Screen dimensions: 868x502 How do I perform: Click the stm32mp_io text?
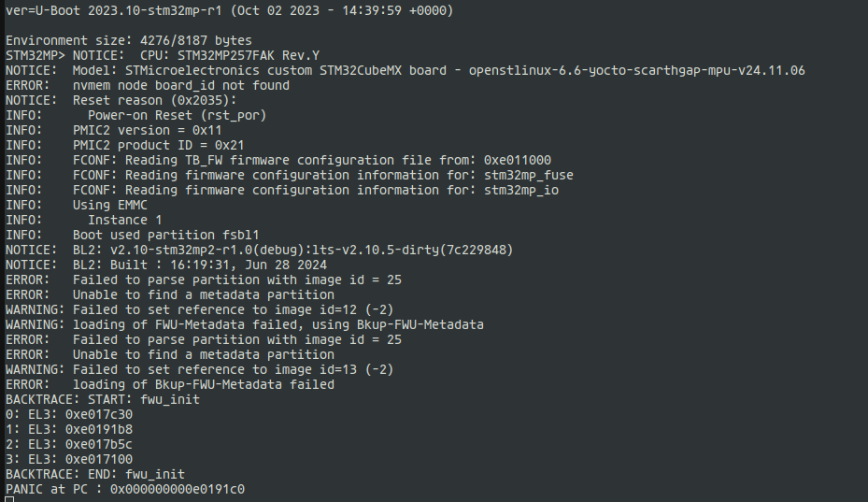tap(521, 190)
